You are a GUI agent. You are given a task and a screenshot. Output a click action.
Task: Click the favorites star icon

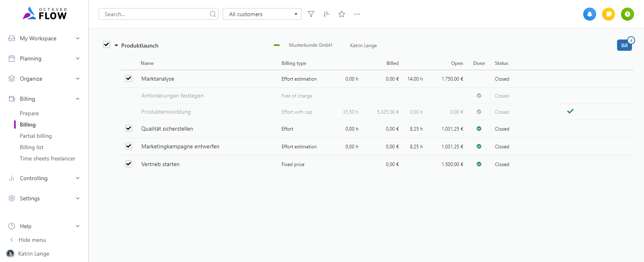pyautogui.click(x=342, y=14)
